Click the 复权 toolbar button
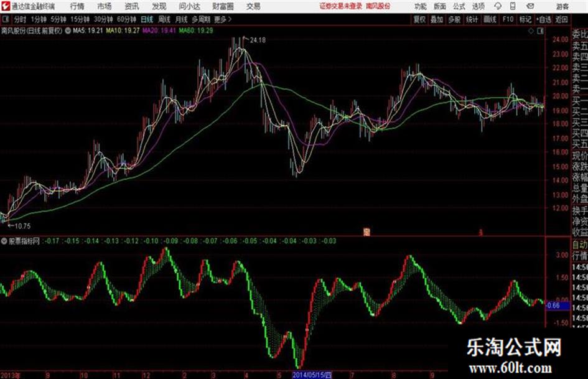The width and height of the screenshot is (588, 379). click(419, 19)
